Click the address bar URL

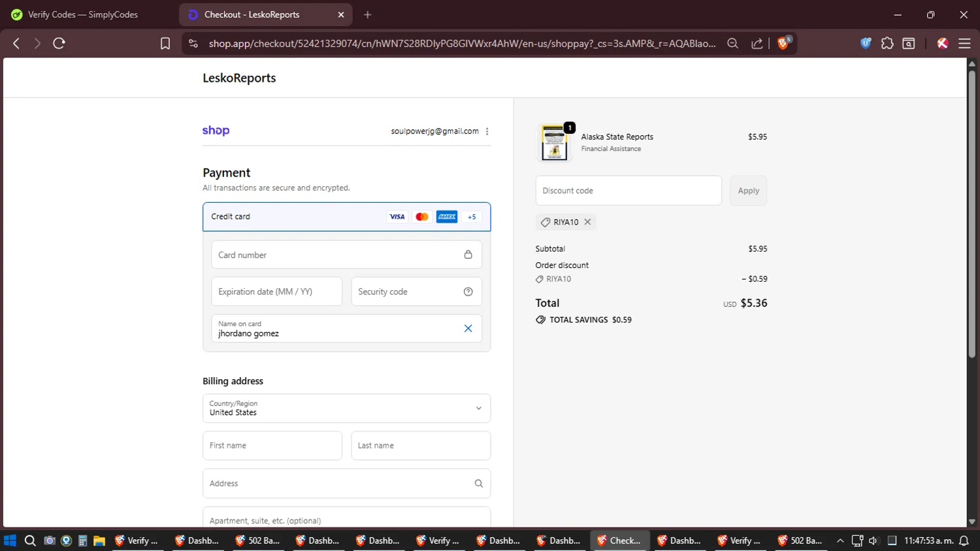[462, 43]
